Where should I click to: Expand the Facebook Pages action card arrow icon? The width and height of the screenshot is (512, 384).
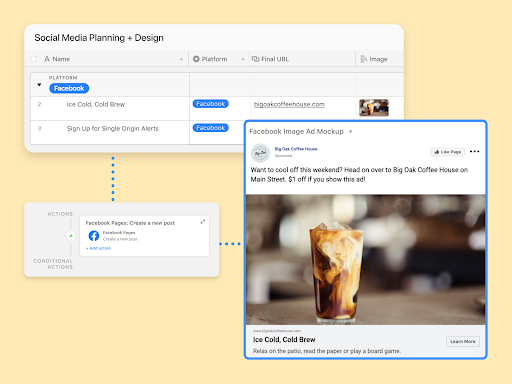click(x=203, y=222)
